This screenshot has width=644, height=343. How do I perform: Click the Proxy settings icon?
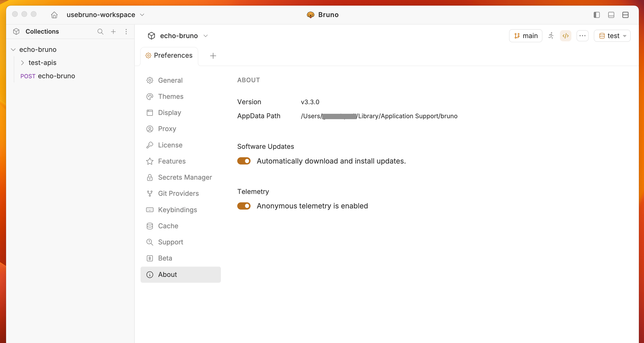coord(150,129)
